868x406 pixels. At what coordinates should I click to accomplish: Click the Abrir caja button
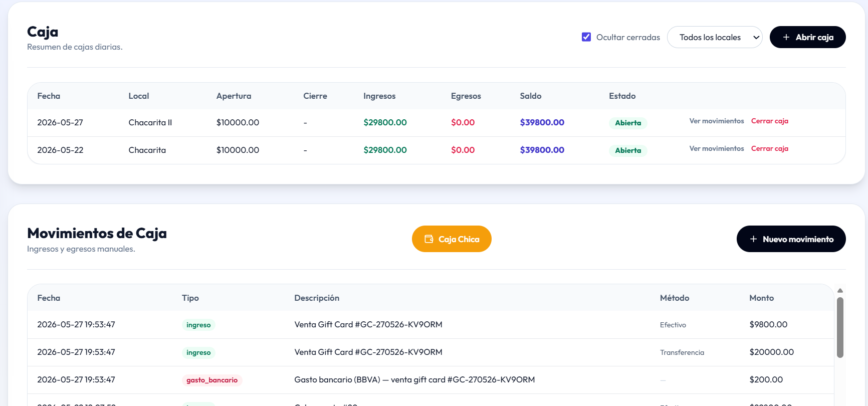pyautogui.click(x=807, y=37)
